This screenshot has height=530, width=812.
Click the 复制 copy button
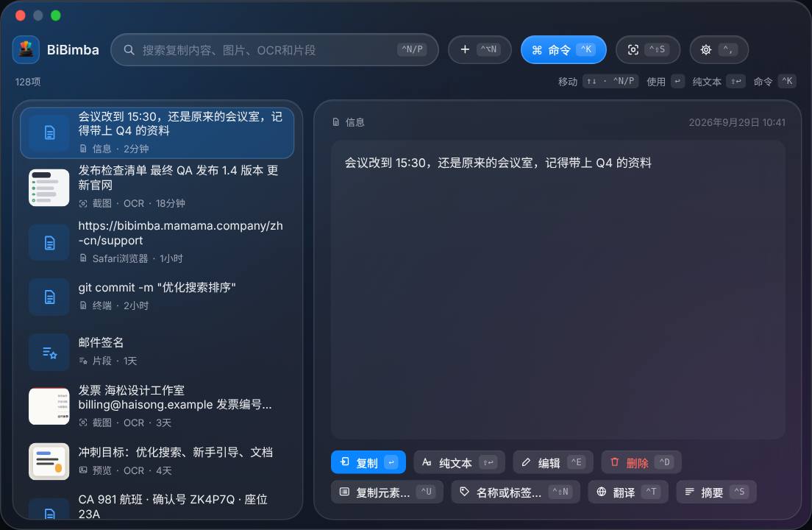[x=368, y=462]
